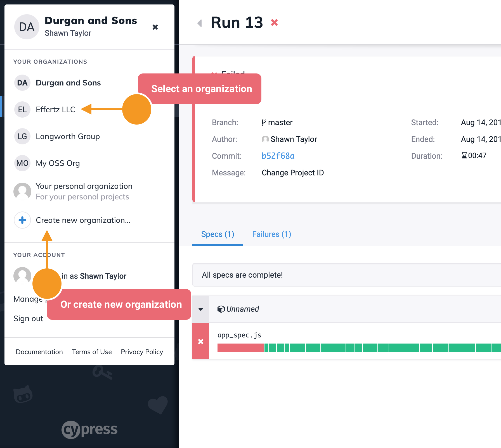This screenshot has width=501, height=448.
Task: Click the DA avatar in panel header
Action: tap(27, 27)
